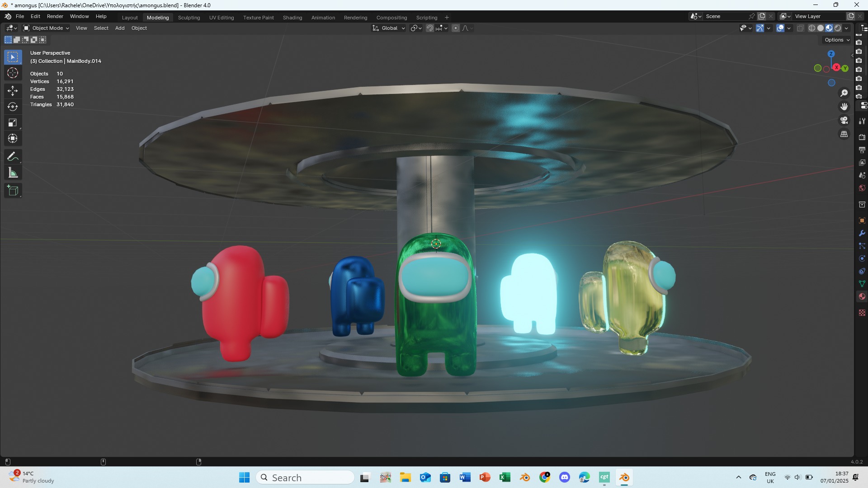Image resolution: width=868 pixels, height=488 pixels.
Task: Open the Texture properties tab (checkerboard)
Action: point(862,313)
